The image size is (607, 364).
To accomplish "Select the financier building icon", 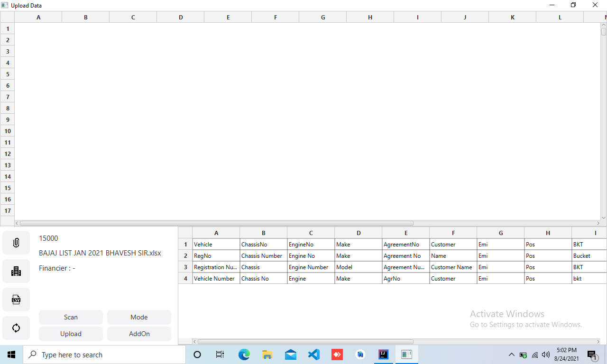I will (16, 271).
